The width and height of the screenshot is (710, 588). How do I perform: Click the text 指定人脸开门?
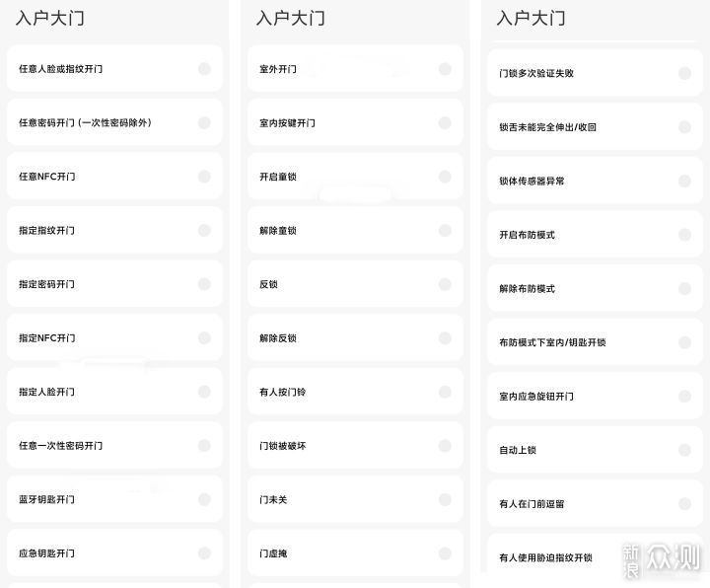pyautogui.click(x=46, y=392)
